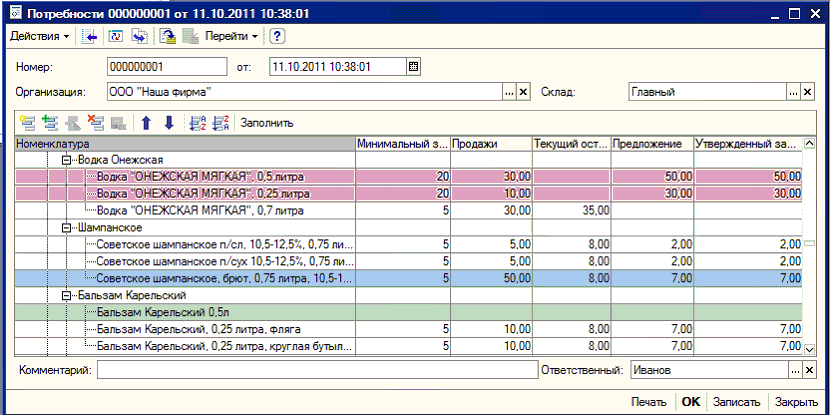Delete the current row with red X icon

click(95, 123)
